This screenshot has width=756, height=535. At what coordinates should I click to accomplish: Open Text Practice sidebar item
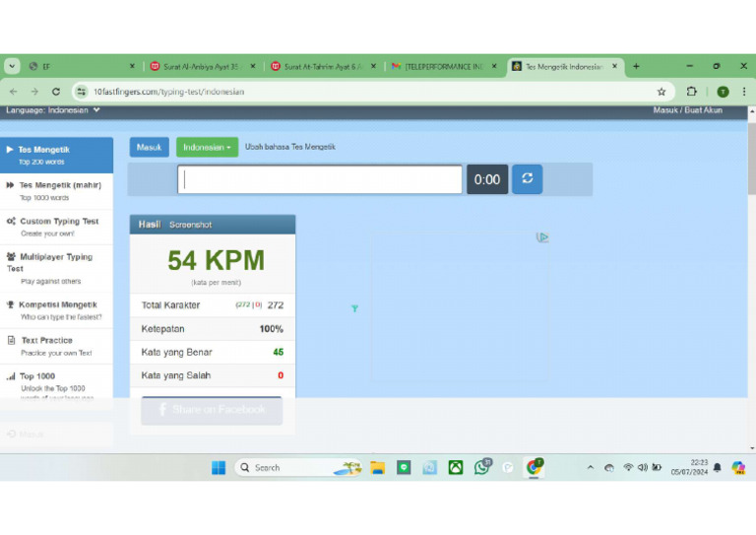click(x=56, y=346)
